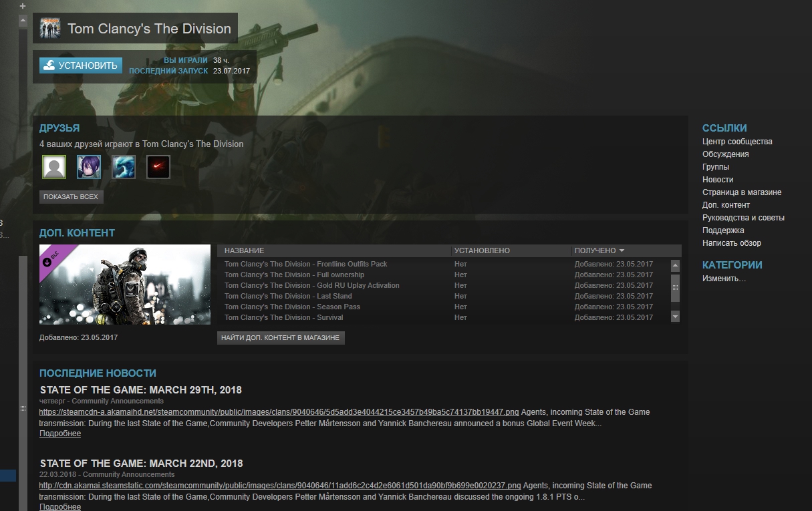Screen dimensions: 812x511
Task: Open Обсуждения link
Action: pos(726,154)
